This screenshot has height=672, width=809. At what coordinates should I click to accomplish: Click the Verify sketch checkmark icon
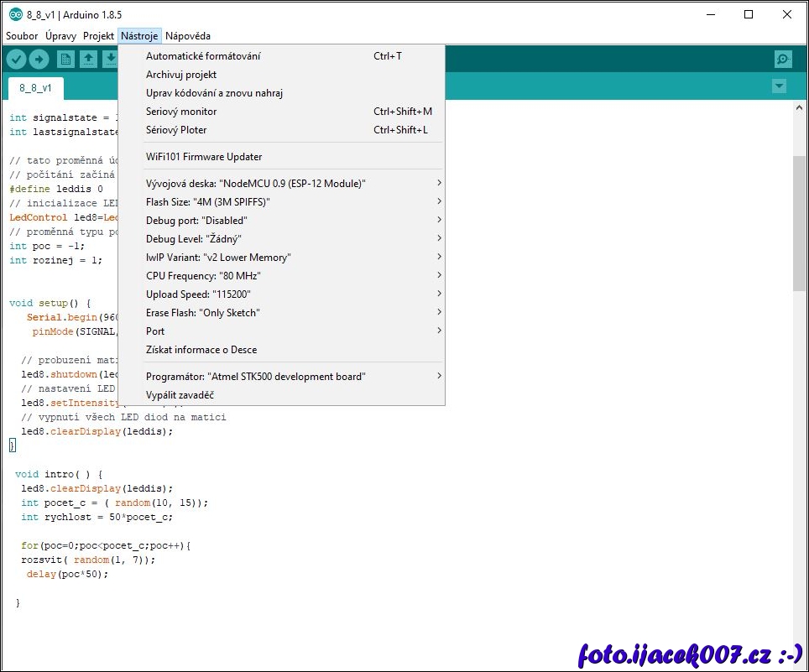pos(16,59)
